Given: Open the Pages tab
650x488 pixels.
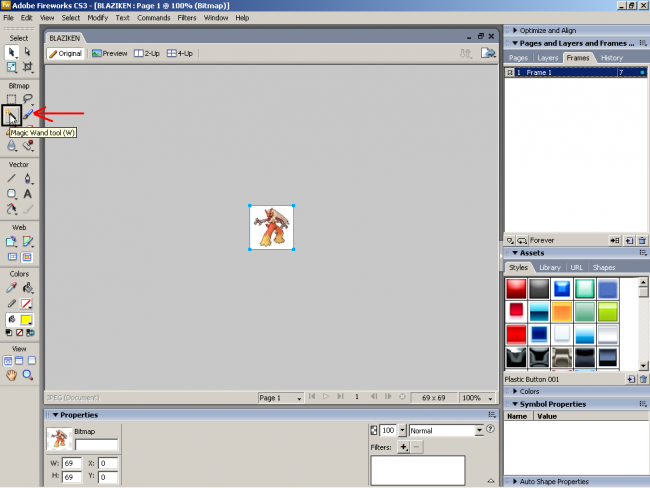Looking at the screenshot, I should 518,58.
